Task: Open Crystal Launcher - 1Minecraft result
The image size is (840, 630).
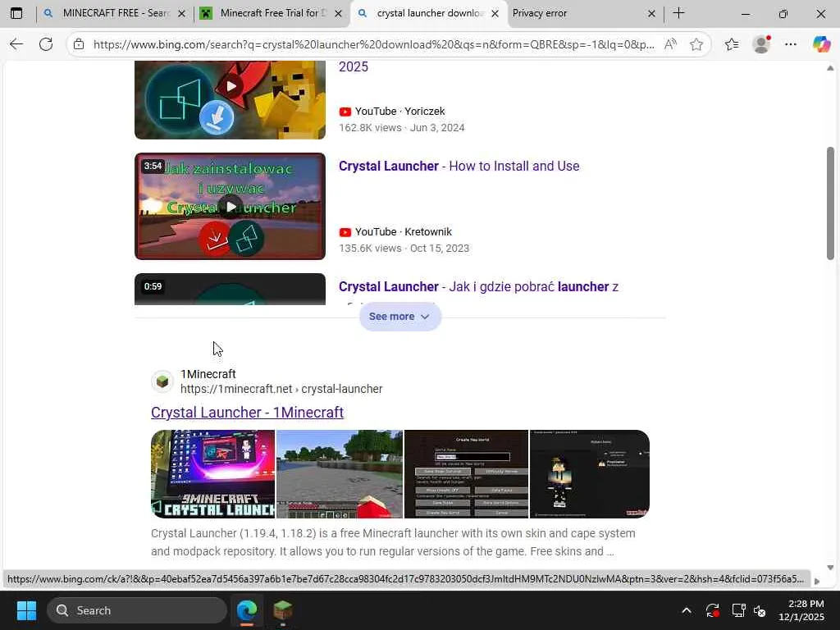Action: [247, 413]
